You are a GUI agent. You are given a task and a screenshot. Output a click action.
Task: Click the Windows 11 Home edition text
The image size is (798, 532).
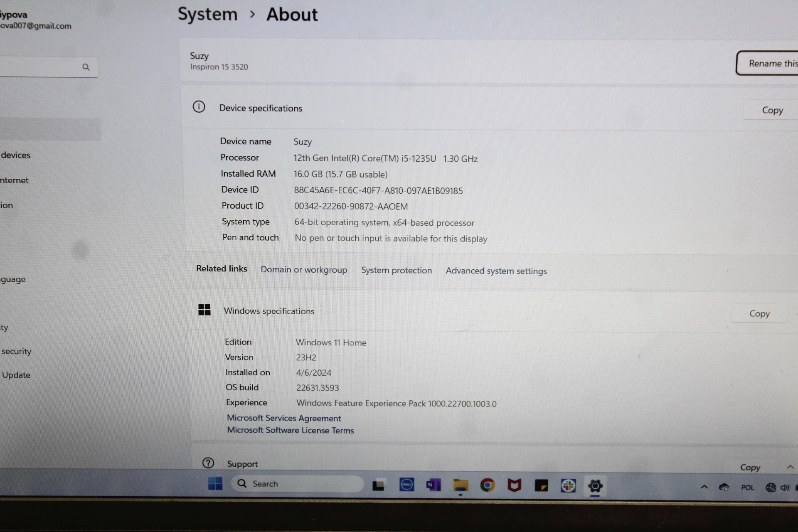coord(331,342)
